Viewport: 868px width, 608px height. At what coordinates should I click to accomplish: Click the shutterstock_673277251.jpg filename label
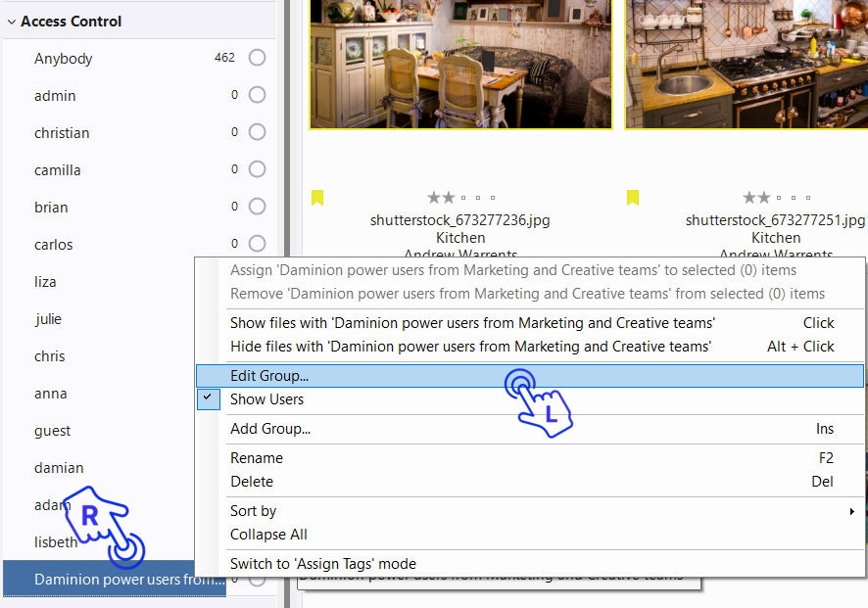coord(775,220)
